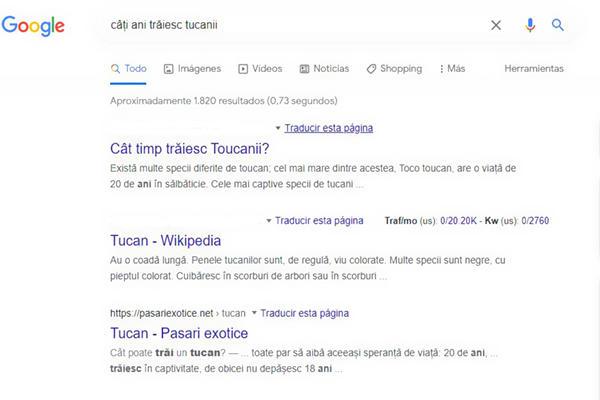Open the Shopping tab
The height and width of the screenshot is (400, 600).
tap(395, 69)
